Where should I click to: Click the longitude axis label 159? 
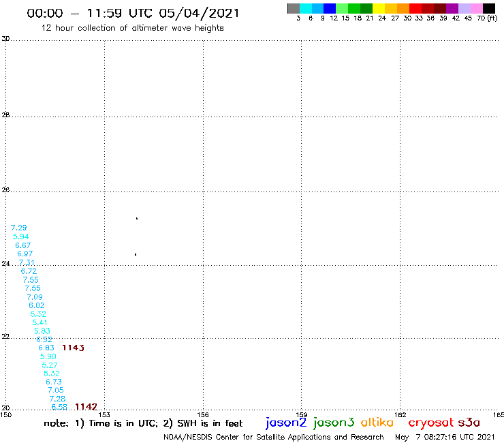(302, 414)
